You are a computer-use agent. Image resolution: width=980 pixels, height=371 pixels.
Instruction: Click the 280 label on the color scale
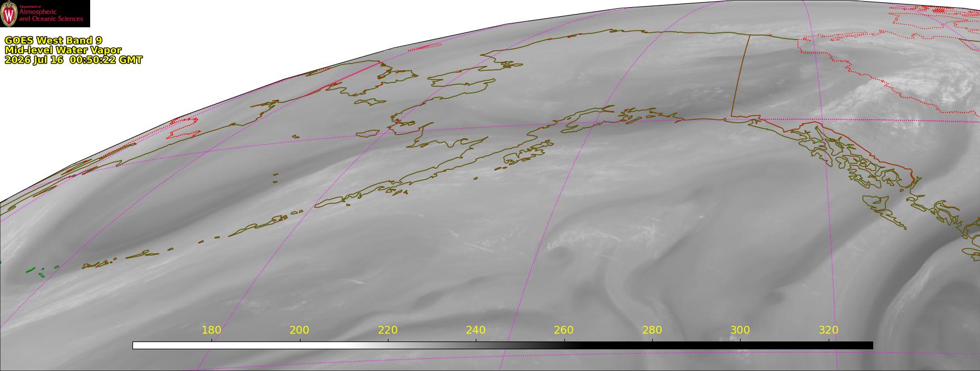pyautogui.click(x=652, y=330)
